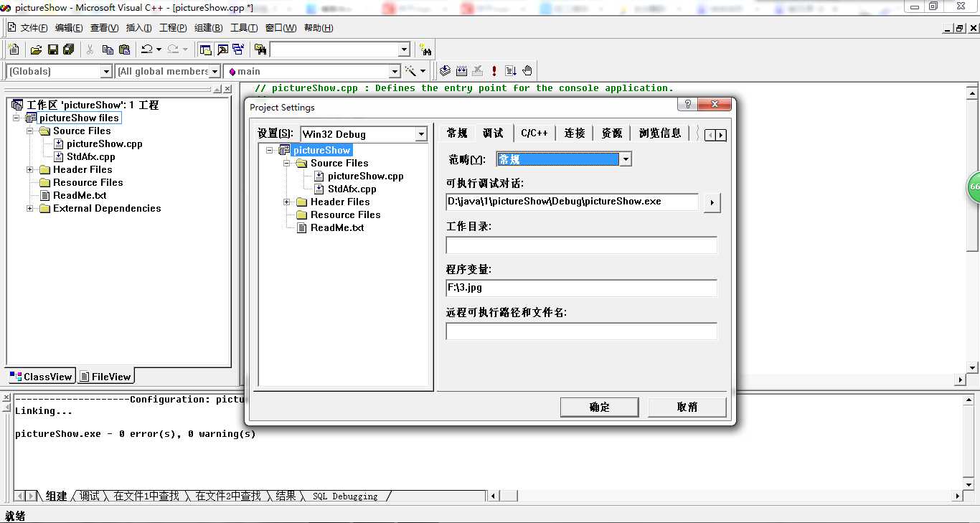Click the remote executable path field

581,331
